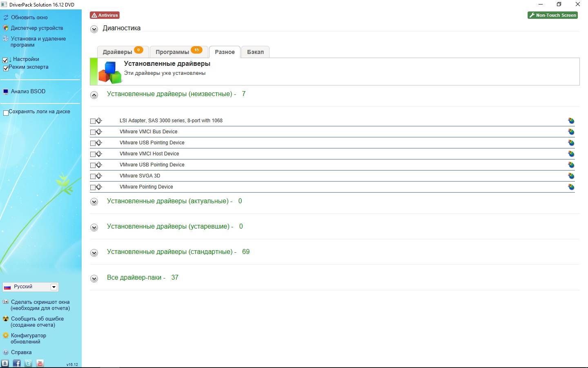
Task: Disable the Режим эксперта checkbox
Action: point(6,68)
